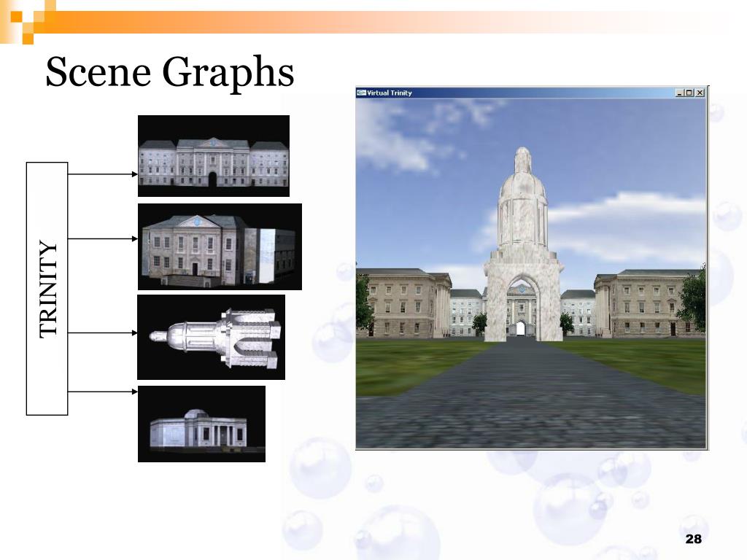Select the TRINITY root node box
The height and width of the screenshot is (560, 747).
click(x=47, y=289)
